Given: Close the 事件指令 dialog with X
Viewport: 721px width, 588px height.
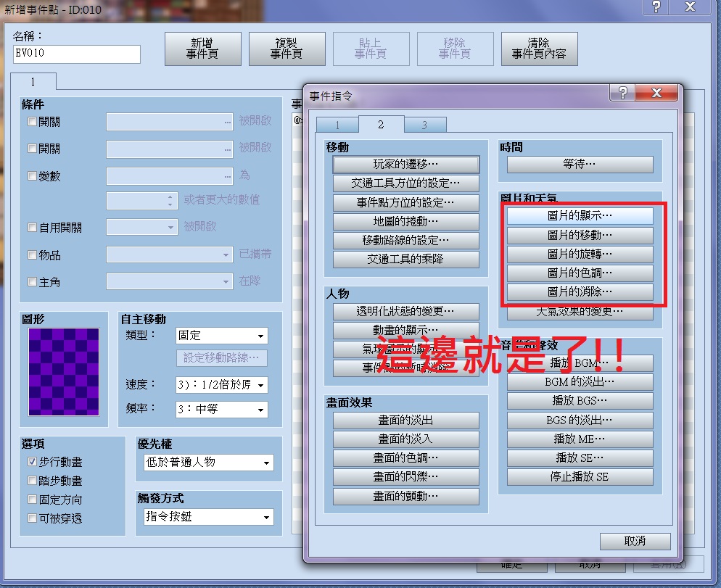Looking at the screenshot, I should point(656,93).
